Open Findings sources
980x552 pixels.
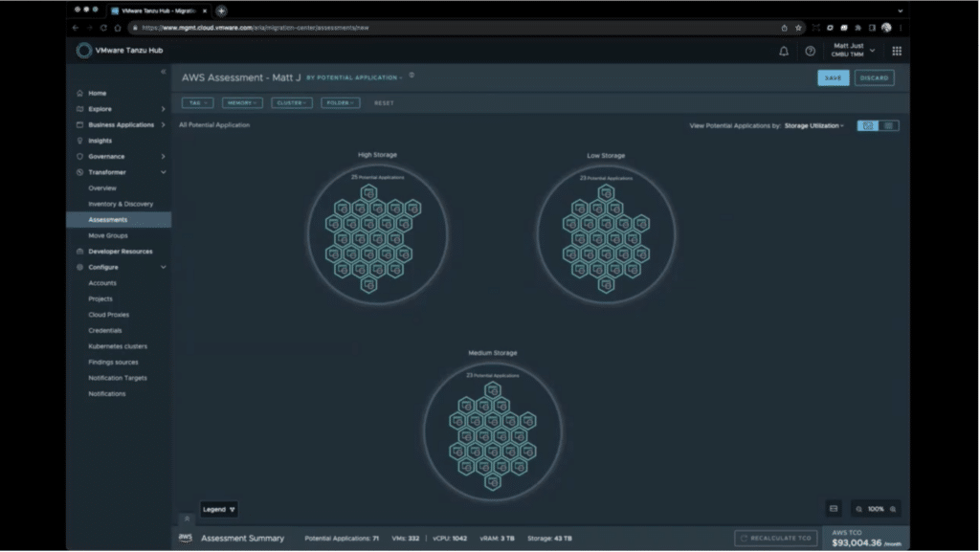(x=113, y=363)
